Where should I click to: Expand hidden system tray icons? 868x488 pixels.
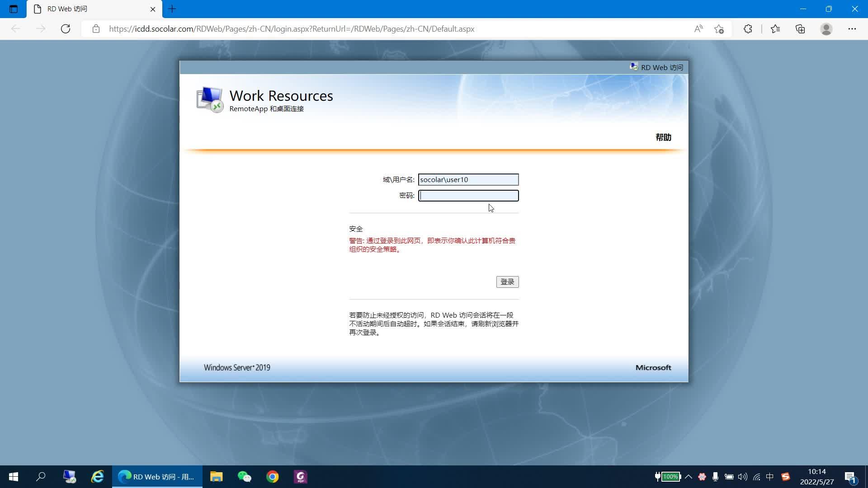pyautogui.click(x=689, y=477)
